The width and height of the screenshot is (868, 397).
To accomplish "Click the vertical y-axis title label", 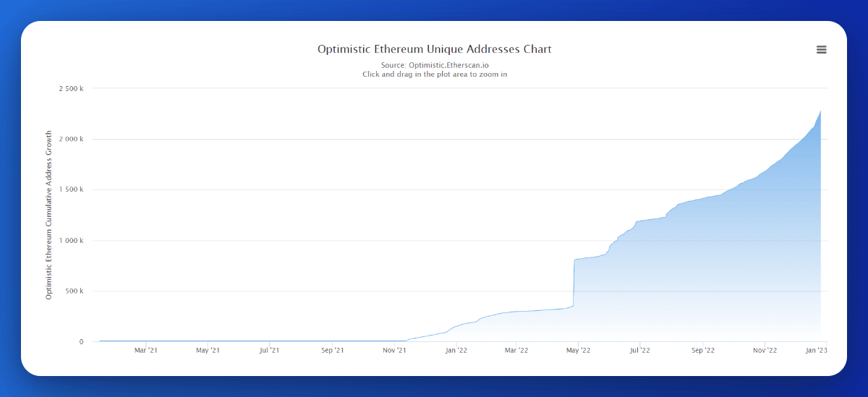I will pos(49,215).
